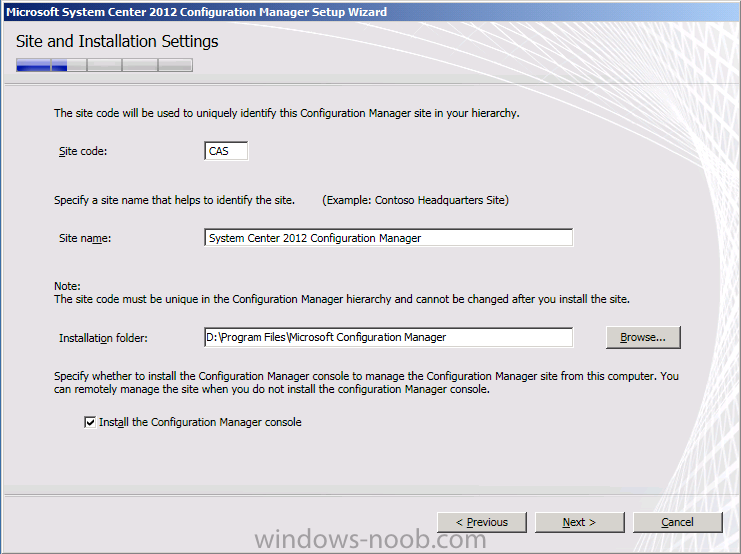Click the Site code input field
The width and height of the screenshot is (741, 554).
click(x=226, y=151)
